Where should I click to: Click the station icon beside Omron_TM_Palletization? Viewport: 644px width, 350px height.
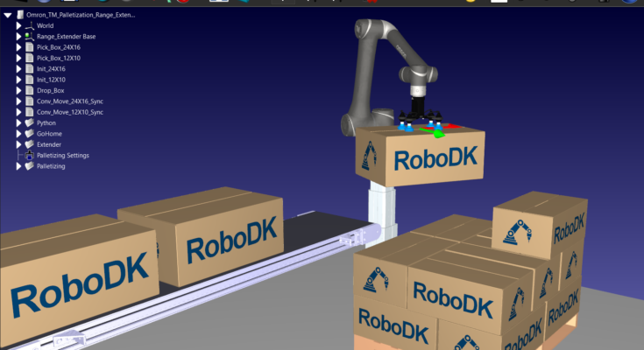[19, 15]
